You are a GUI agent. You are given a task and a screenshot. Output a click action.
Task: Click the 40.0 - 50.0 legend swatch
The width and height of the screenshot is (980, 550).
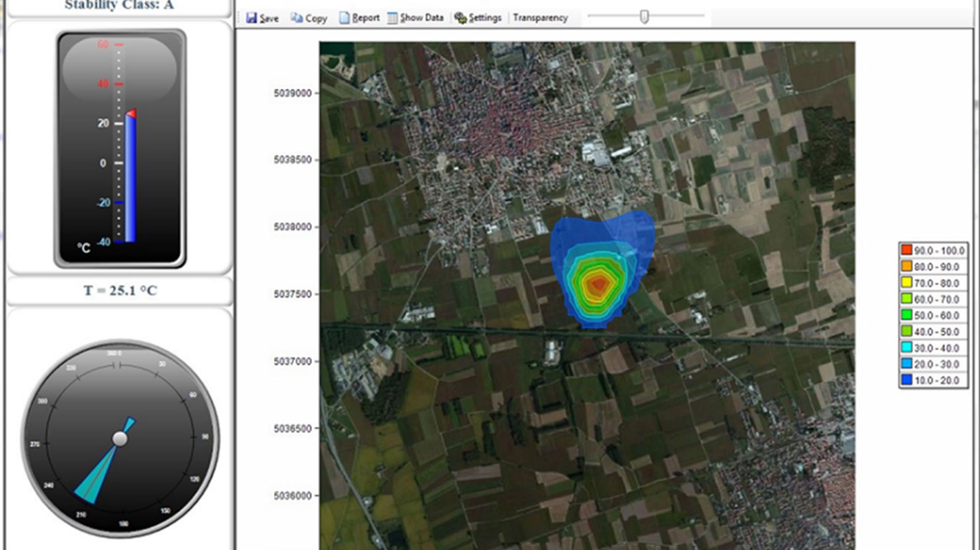(906, 331)
